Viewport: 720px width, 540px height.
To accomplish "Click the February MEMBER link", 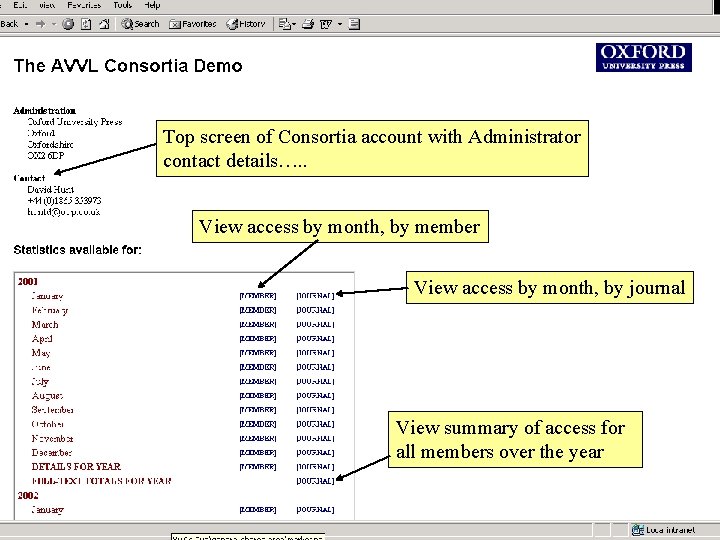I will click(258, 310).
